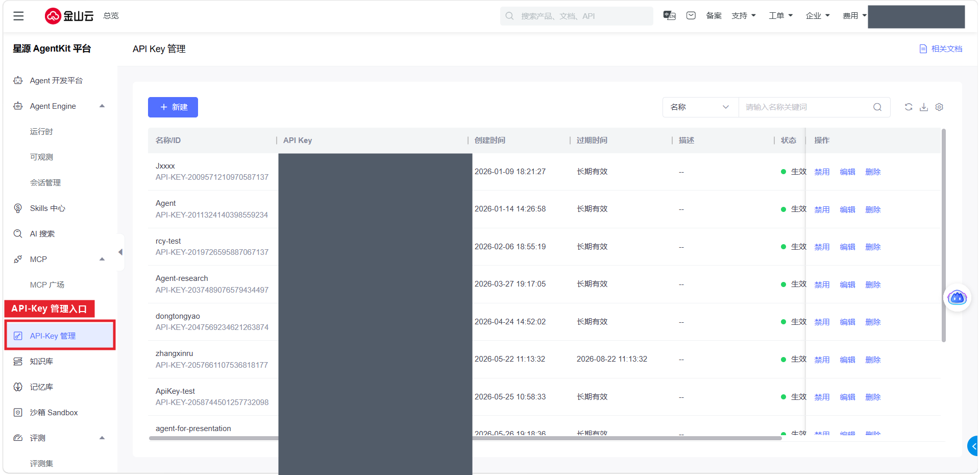Disable the Agent-research API key
This screenshot has width=980, height=475.
point(822,284)
